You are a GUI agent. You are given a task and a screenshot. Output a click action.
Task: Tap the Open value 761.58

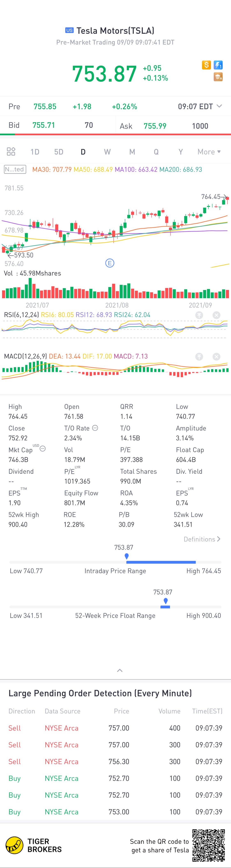point(74,416)
